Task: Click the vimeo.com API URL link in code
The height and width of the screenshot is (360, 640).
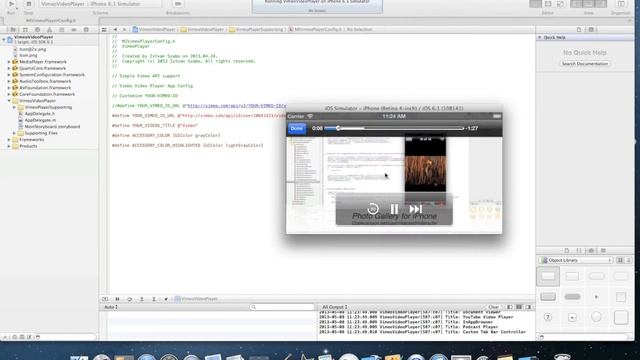Action: tap(237, 106)
